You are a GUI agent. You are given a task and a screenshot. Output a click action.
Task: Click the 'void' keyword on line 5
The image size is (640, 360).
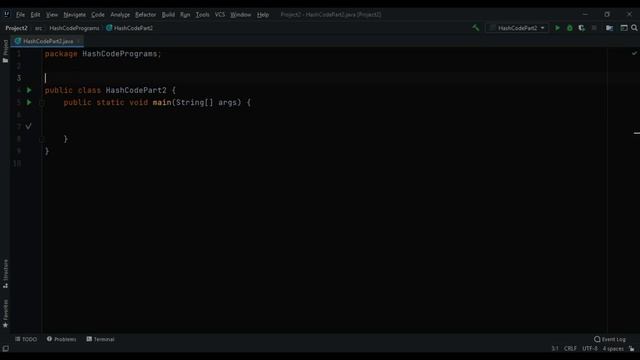(x=138, y=102)
